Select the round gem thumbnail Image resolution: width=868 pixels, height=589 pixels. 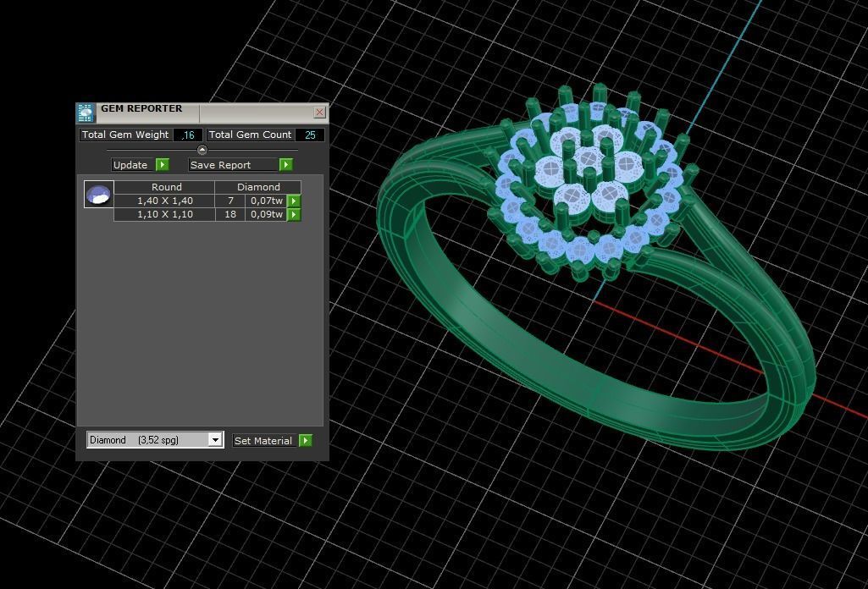coord(98,194)
